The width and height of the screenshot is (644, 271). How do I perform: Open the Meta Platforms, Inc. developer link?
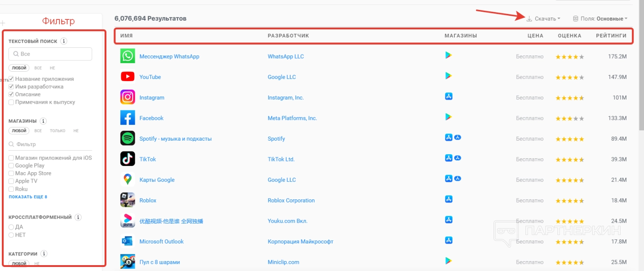292,118
